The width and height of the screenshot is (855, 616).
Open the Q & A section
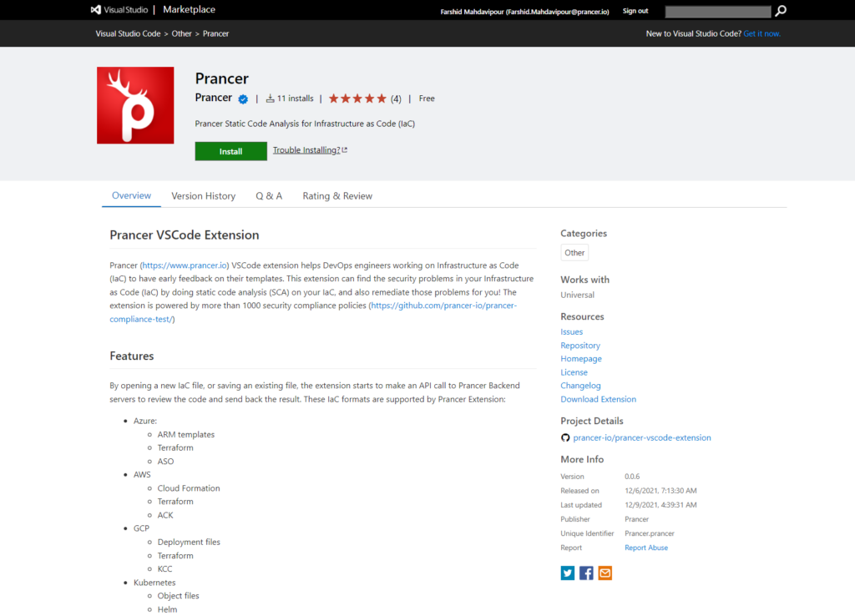[269, 195]
